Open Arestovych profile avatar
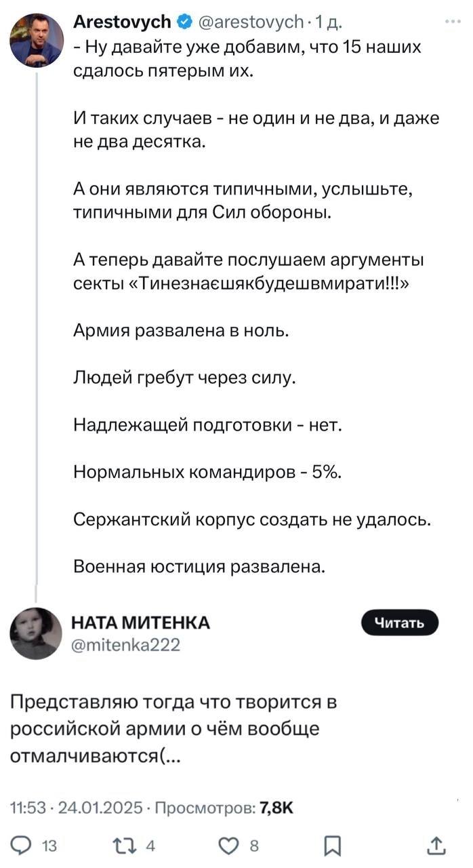 pos(37,39)
